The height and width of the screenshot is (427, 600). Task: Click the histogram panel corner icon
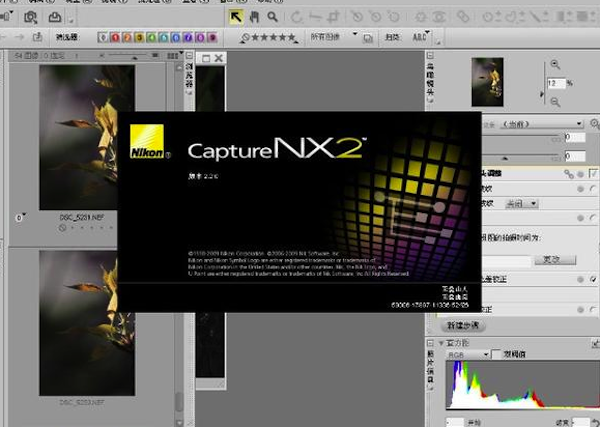coord(595,344)
